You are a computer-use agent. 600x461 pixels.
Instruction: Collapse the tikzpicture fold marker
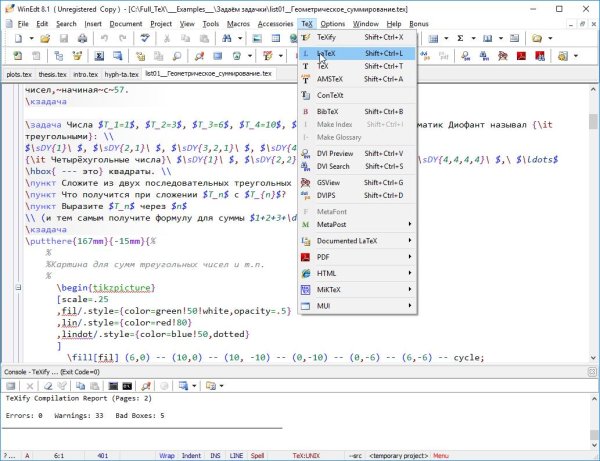18,287
